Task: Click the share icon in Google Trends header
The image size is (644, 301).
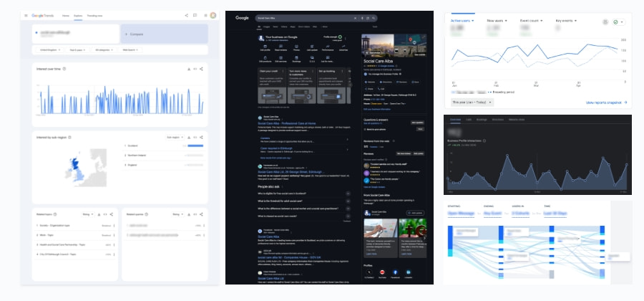Action: click(187, 16)
